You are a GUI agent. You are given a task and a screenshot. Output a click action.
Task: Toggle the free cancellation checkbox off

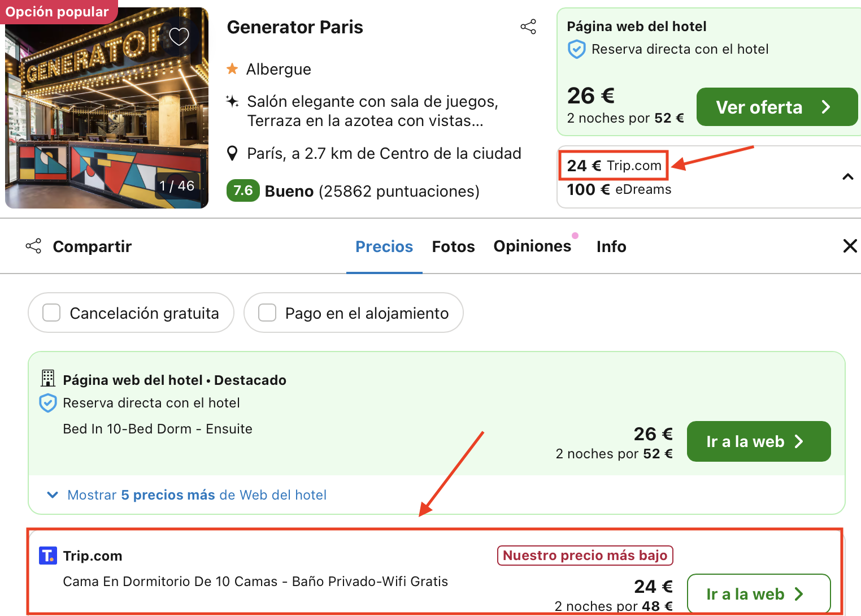tap(51, 313)
